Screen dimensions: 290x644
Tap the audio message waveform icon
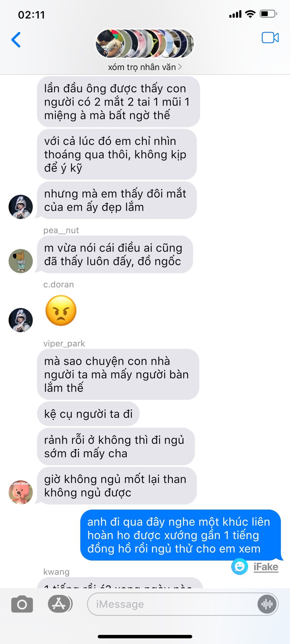point(267,604)
